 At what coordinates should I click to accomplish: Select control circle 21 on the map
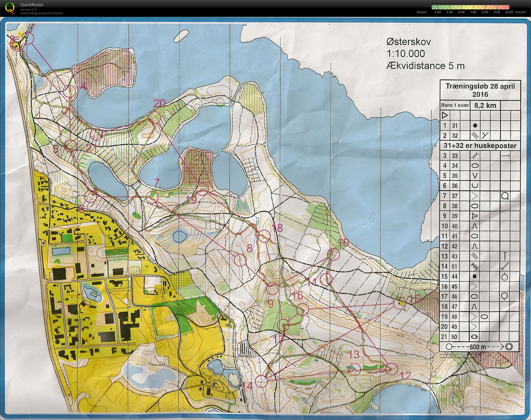click(96, 134)
